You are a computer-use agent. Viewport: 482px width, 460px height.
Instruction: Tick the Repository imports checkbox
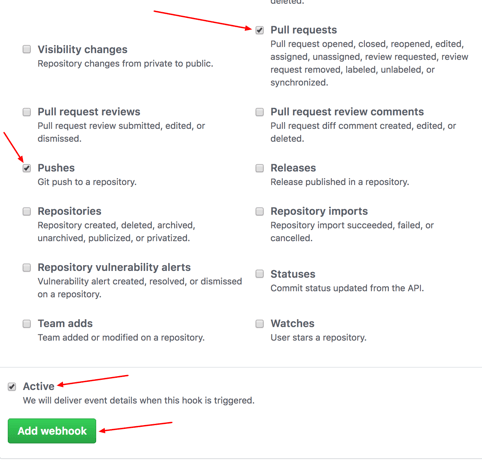(x=259, y=211)
